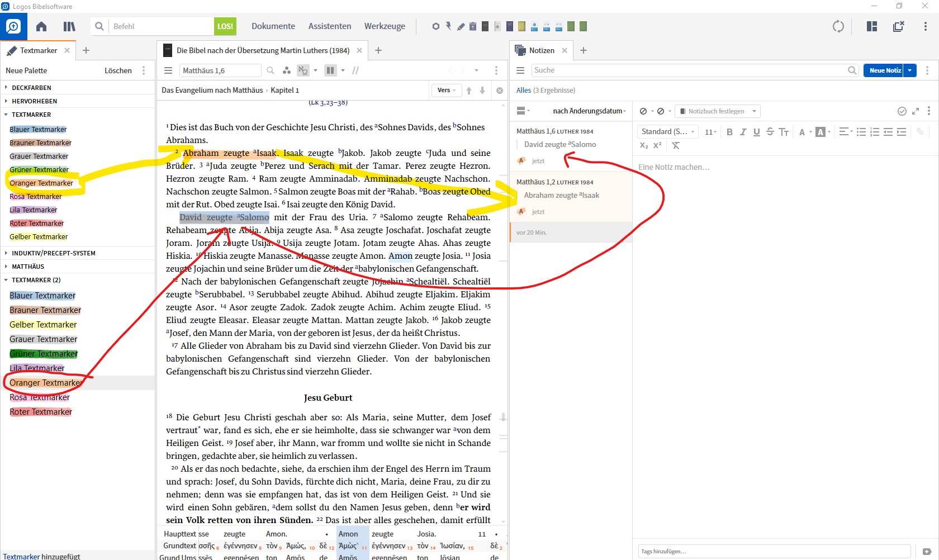Choose Grauer Textmarker in TEXTMARKER (2)
Viewport: 939px width, 560px height.
44,339
